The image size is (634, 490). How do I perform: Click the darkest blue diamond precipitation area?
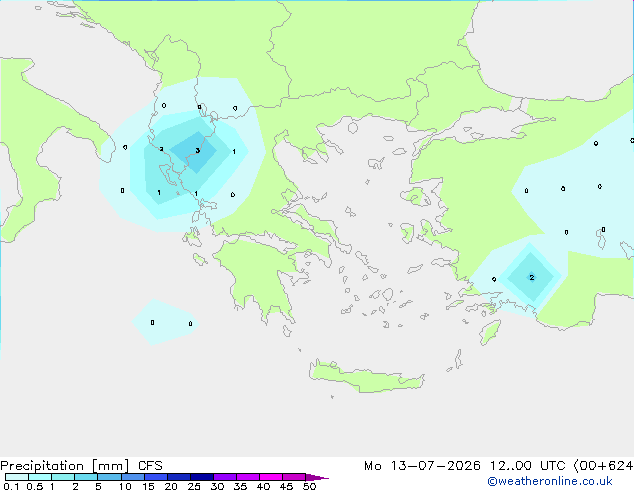point(194,152)
